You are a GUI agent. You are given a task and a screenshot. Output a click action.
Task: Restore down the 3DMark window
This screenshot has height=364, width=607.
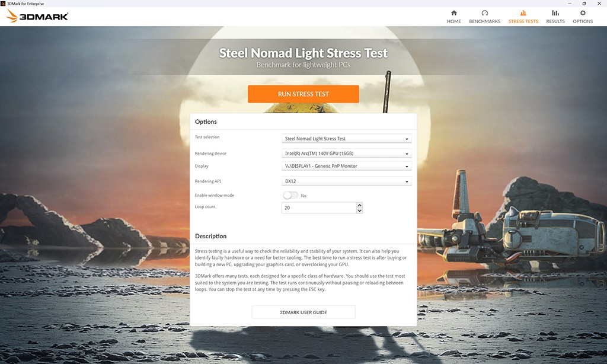[584, 4]
